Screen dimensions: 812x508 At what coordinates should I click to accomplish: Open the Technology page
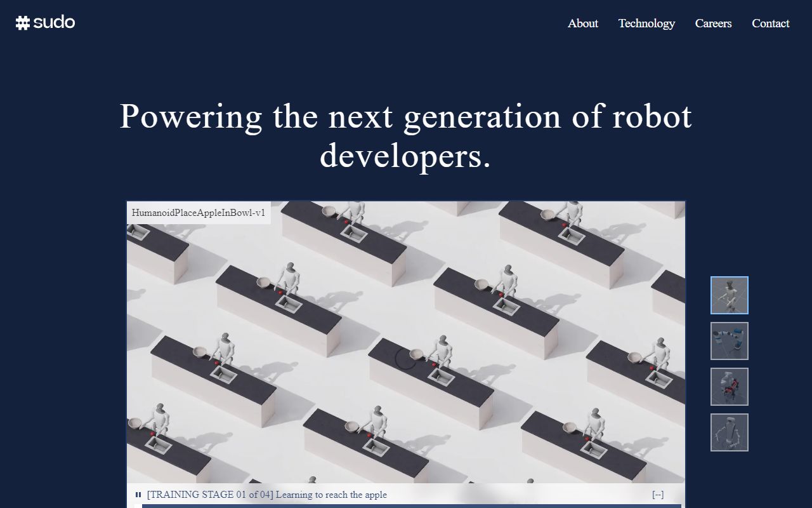point(646,23)
